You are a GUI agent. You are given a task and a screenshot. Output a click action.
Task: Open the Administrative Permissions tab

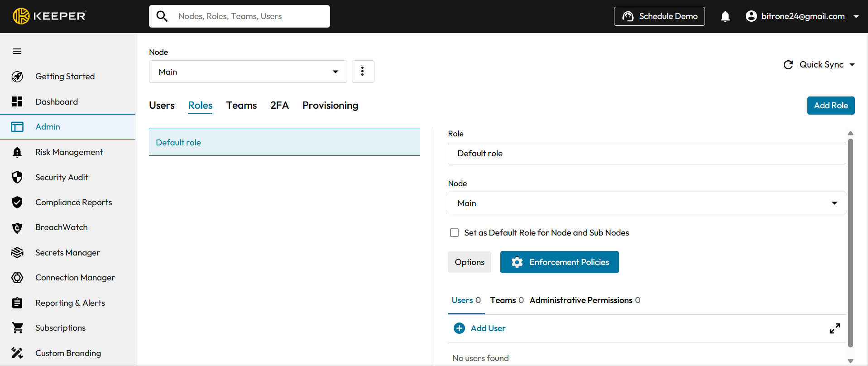(585, 300)
